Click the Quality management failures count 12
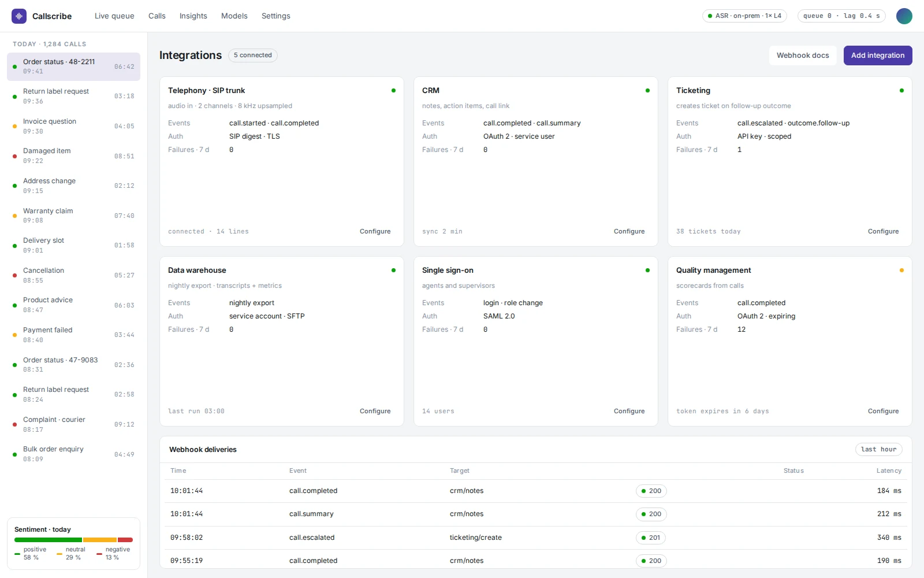This screenshot has width=924, height=578. (x=742, y=329)
